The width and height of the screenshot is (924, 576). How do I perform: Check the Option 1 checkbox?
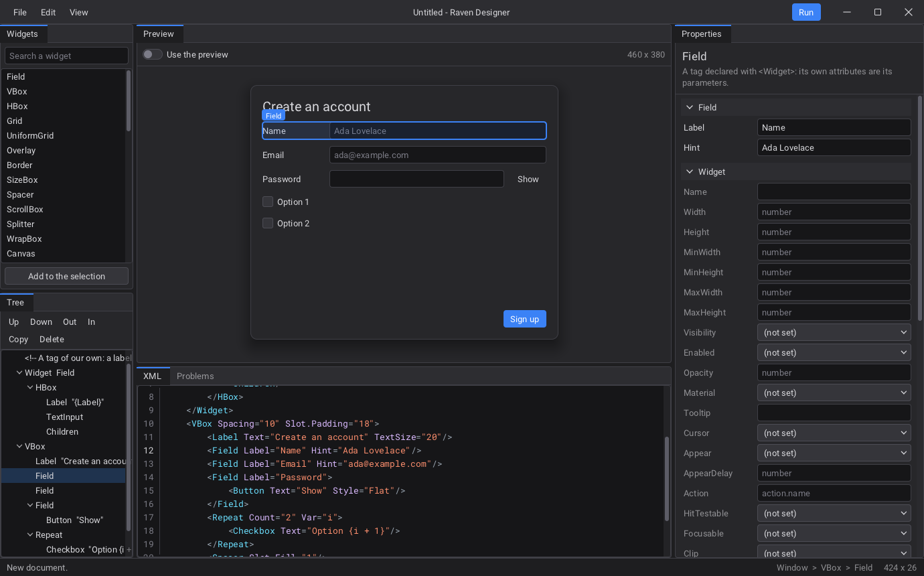[268, 202]
